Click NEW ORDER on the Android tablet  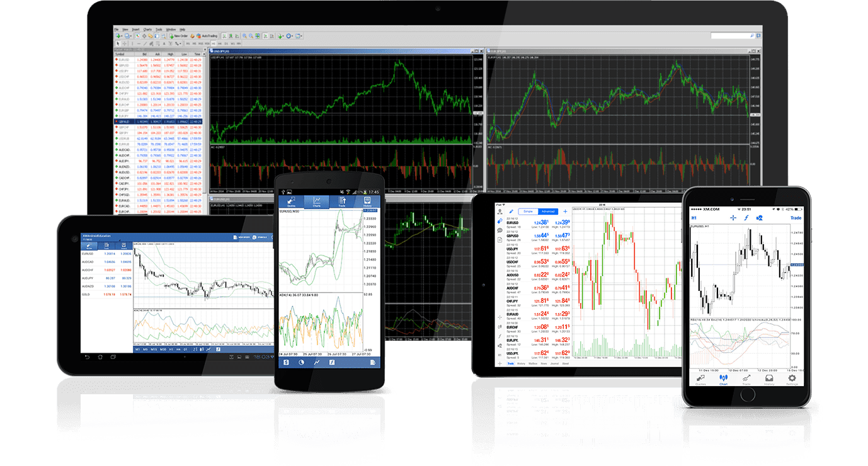241,237
